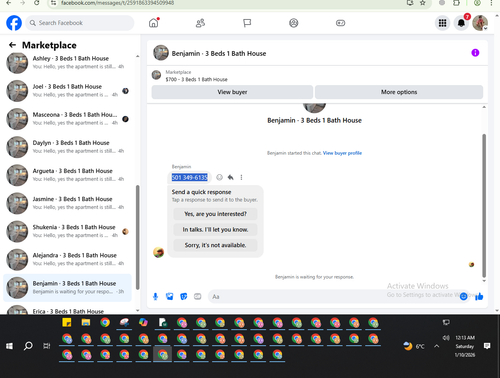The image size is (500, 378).
Task: Open Friends icon in top navigation
Action: (200, 23)
